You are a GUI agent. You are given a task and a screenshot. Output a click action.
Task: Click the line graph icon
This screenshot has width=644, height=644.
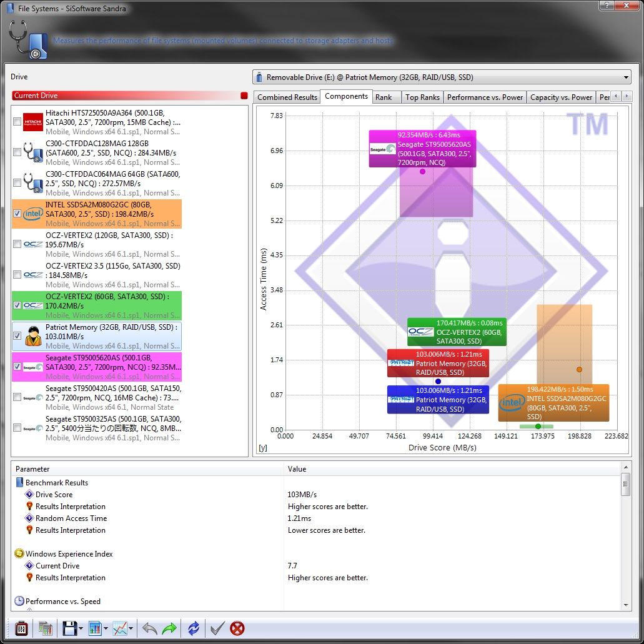[120, 628]
